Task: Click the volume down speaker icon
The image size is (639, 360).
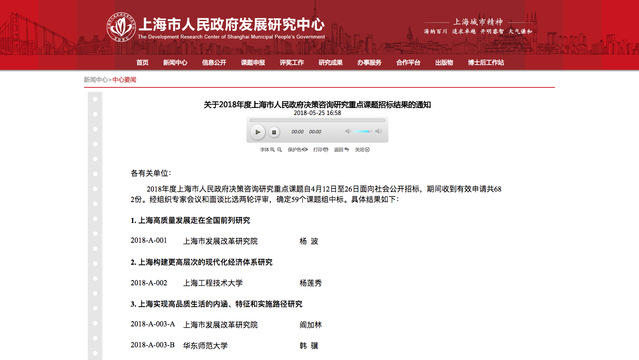Action: point(348,131)
